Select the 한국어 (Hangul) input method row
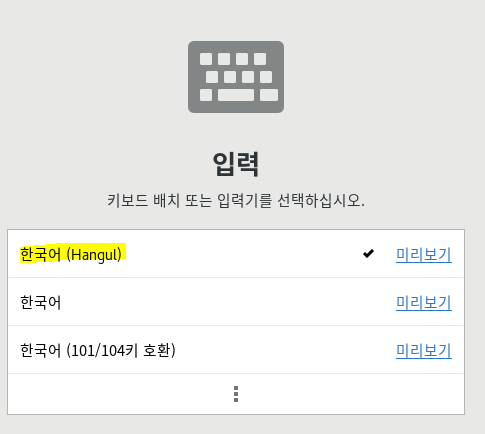 (x=236, y=254)
